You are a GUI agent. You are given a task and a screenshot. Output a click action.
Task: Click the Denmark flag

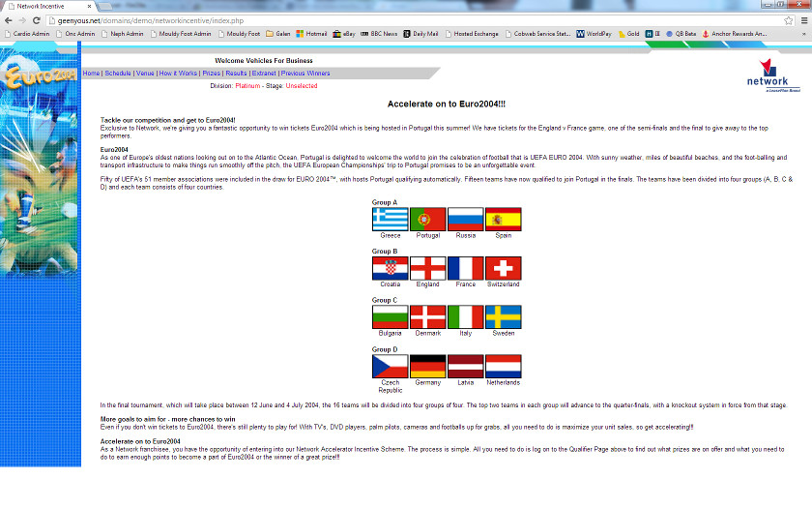[427, 317]
